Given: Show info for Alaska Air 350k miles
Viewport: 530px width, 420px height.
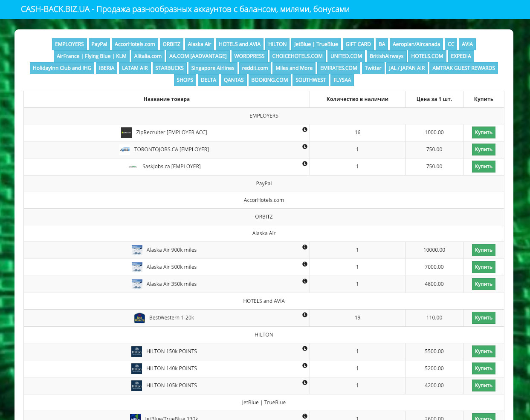Looking at the screenshot, I should 305,281.
